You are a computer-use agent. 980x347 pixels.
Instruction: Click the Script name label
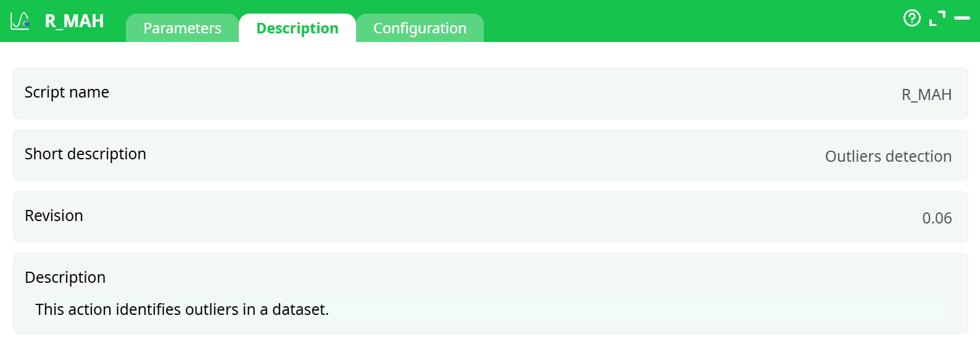67,93
